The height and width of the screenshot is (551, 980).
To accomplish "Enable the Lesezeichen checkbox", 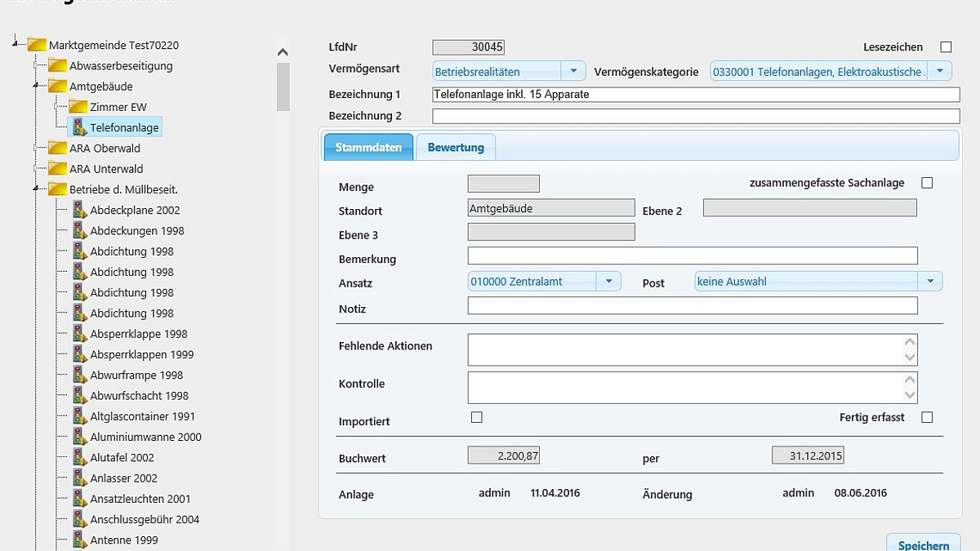I will 946,47.
